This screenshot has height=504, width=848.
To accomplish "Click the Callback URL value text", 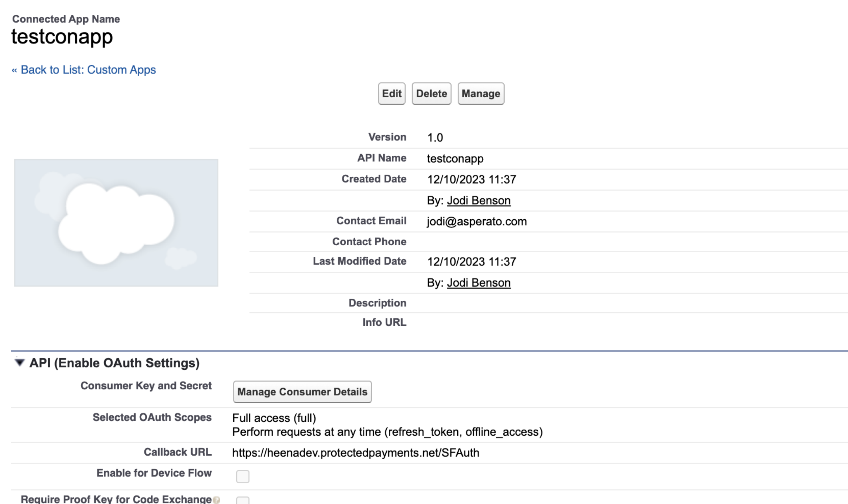I will coord(356,453).
